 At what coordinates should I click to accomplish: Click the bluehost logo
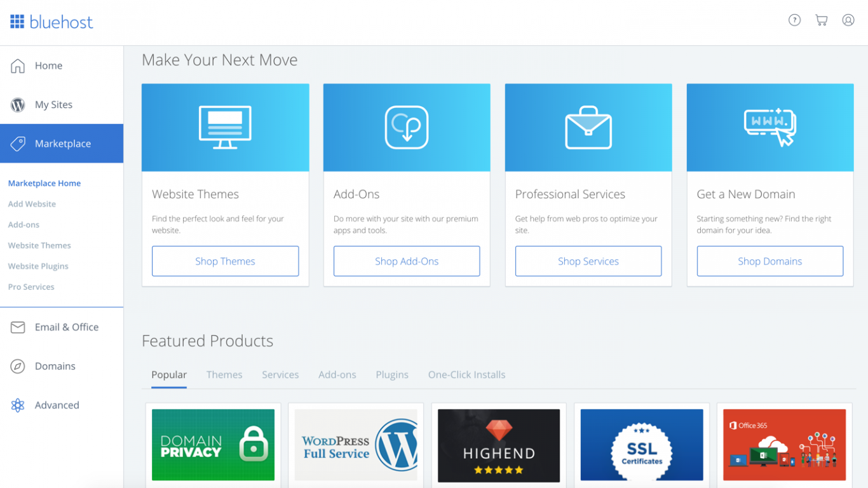51,22
